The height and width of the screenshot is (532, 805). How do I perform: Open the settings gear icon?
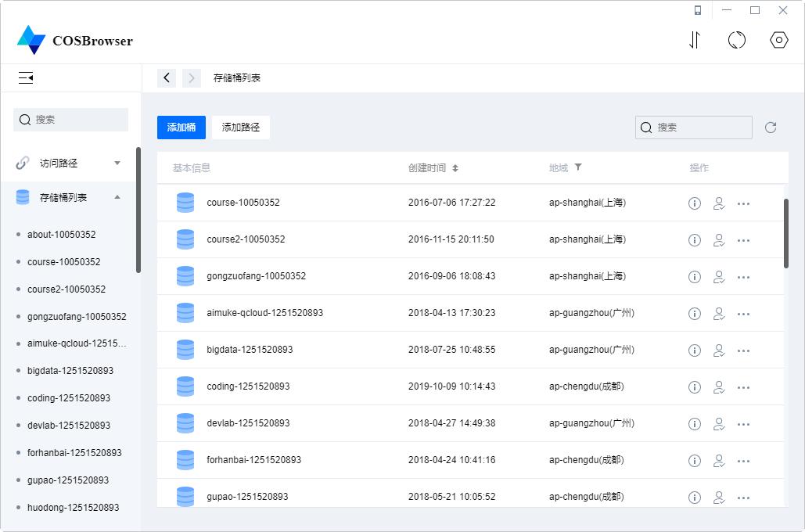click(778, 39)
